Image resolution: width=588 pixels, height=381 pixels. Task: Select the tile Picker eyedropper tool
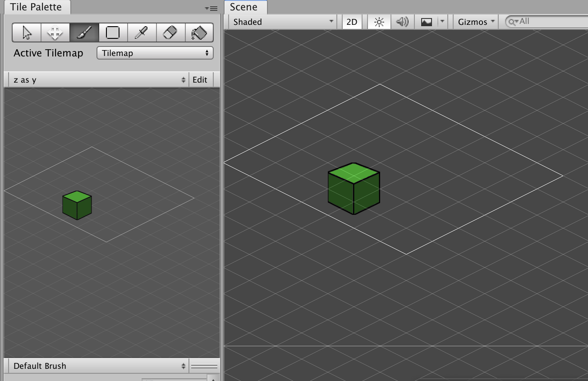(x=142, y=33)
